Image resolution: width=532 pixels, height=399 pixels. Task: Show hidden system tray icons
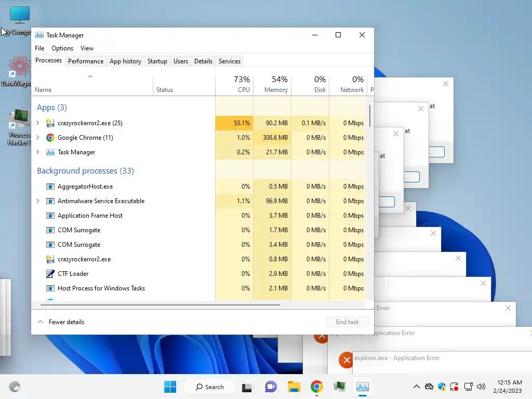[417, 387]
